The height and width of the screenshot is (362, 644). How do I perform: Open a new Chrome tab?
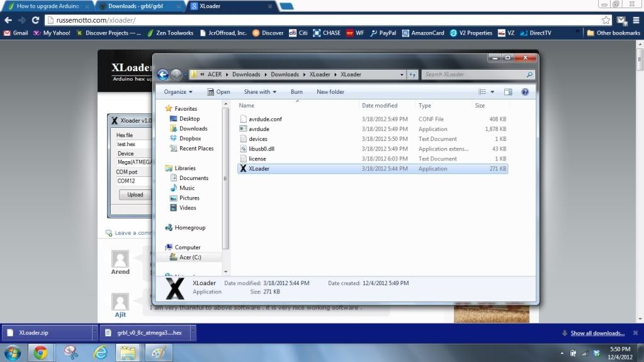(286, 6)
